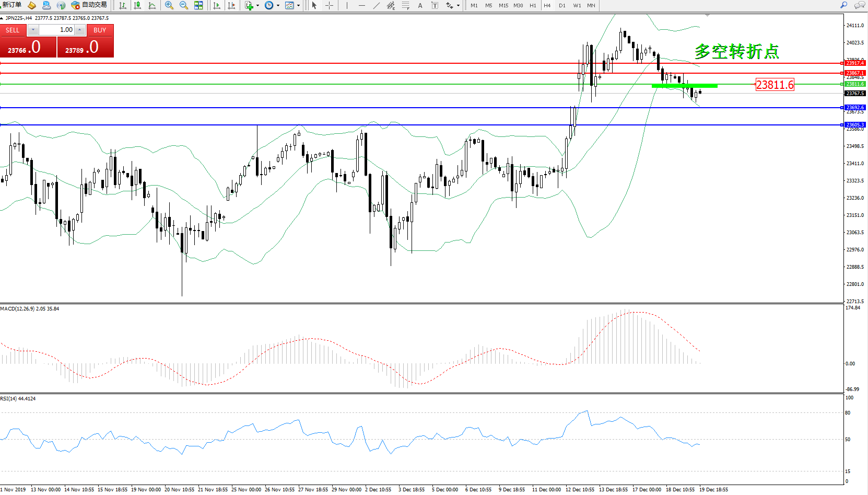Click the lot volume input field

click(x=56, y=30)
